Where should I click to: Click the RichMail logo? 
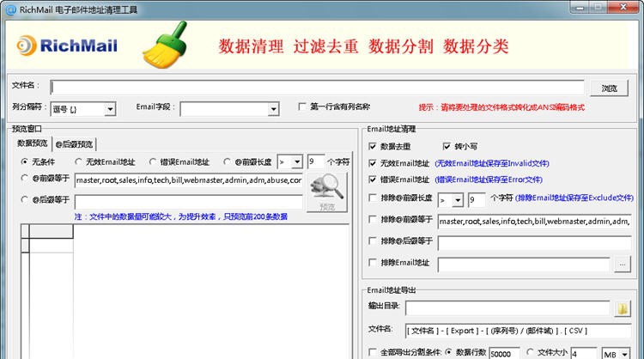pyautogui.click(x=67, y=46)
